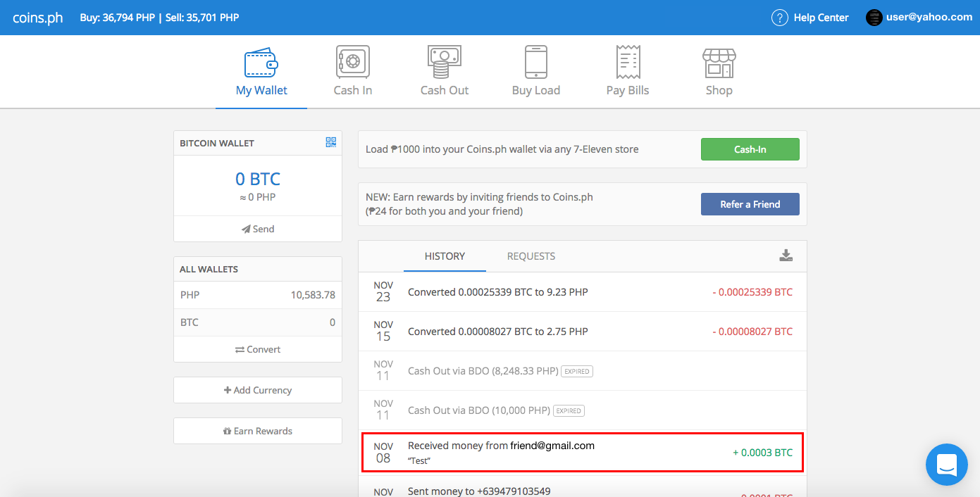
Task: Convert between wallets
Action: pos(258,349)
